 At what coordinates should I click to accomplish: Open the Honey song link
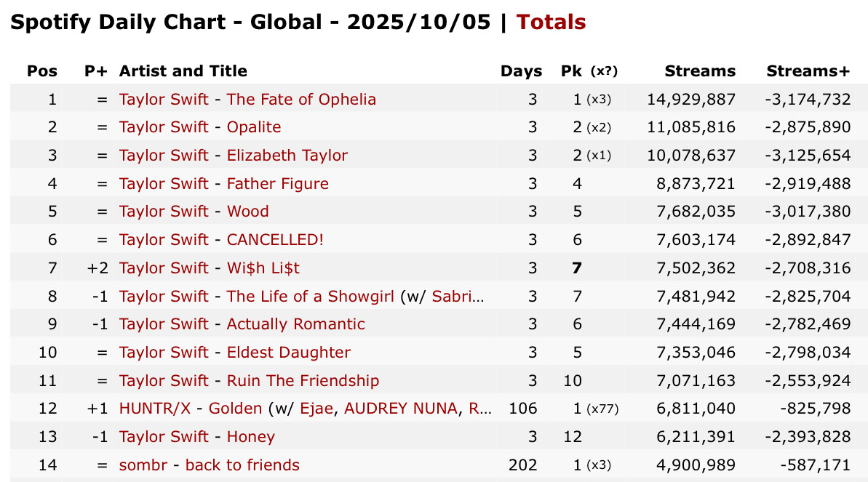(x=250, y=437)
